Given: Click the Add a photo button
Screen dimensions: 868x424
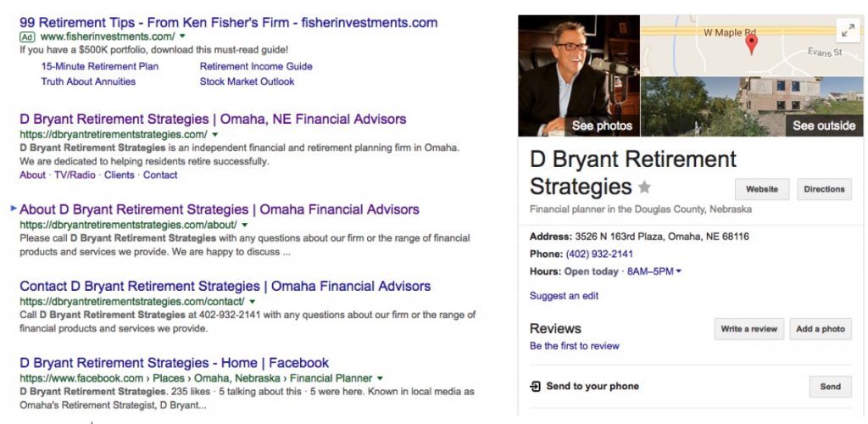Looking at the screenshot, I should click(x=821, y=329).
